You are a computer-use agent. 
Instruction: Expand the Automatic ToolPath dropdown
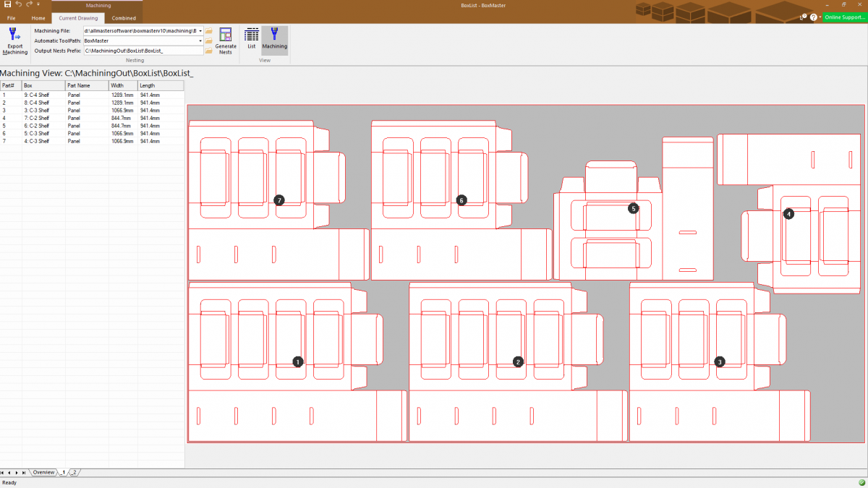[x=200, y=40]
